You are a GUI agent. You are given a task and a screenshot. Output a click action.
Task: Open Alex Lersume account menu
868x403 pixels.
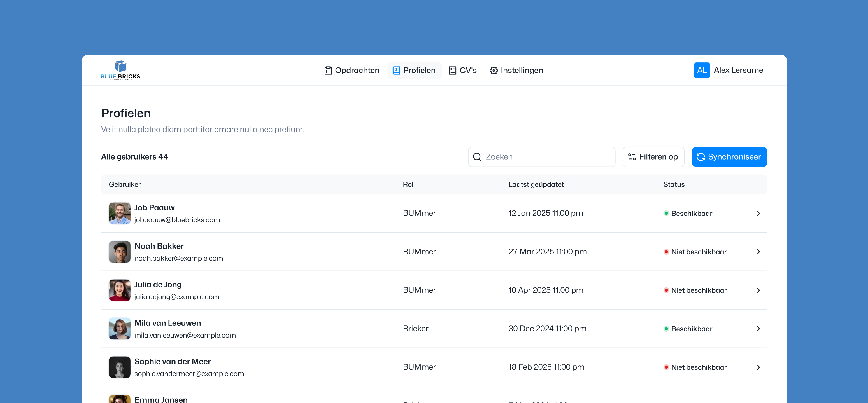pos(729,70)
